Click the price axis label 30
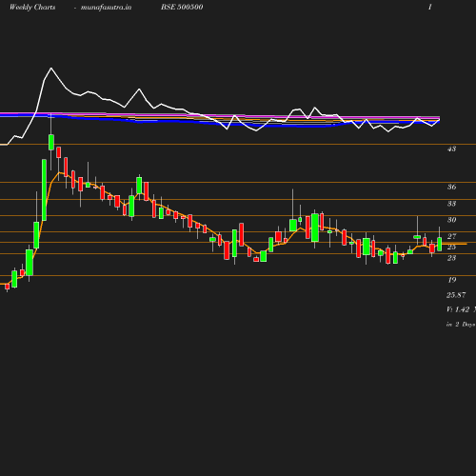476x476 pixels. coord(452,220)
